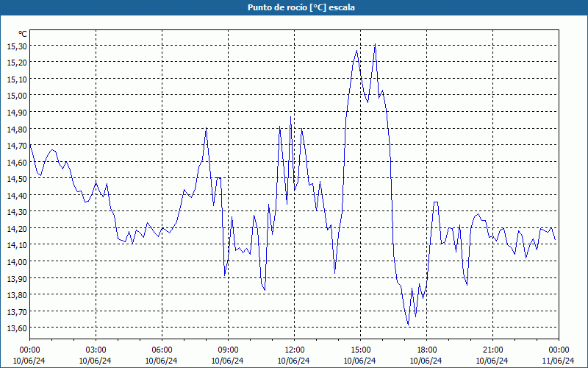The image size is (588, 368).
Task: Click the 15,00 axis value
Action: tap(16, 95)
